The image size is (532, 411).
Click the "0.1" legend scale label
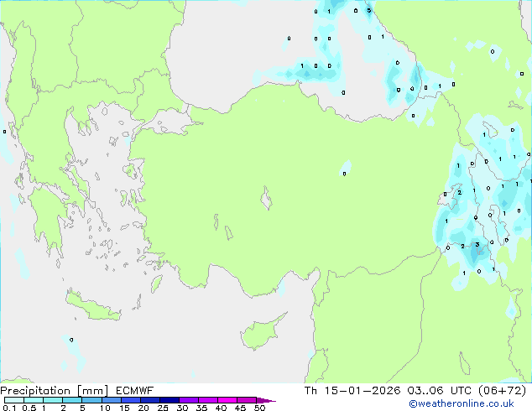point(9,408)
